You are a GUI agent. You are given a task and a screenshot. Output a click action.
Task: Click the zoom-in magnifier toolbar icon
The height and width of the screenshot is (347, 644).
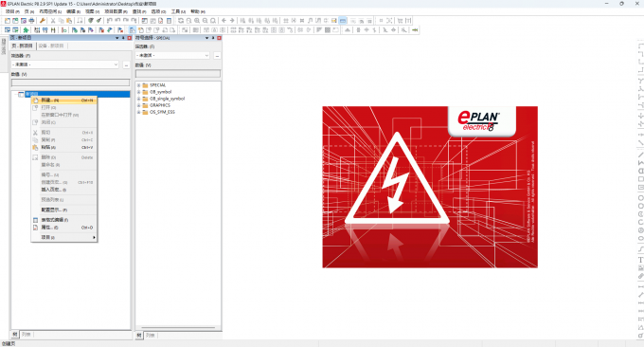coord(197,21)
